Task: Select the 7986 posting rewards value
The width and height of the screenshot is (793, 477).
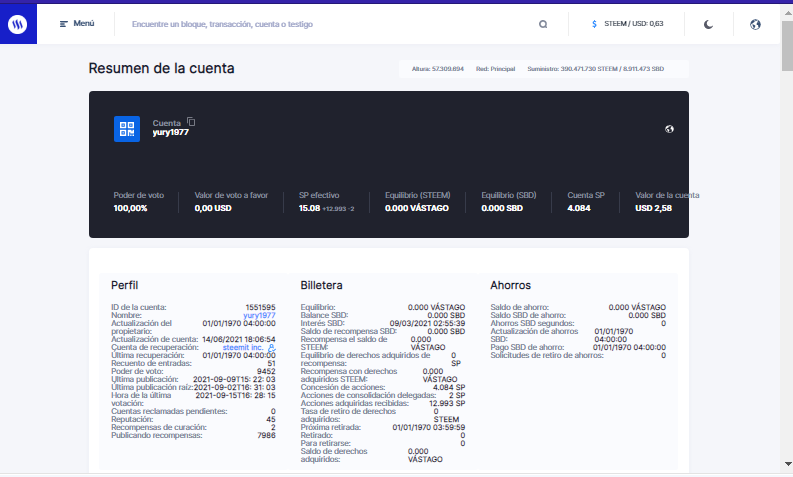Action: 267,436
